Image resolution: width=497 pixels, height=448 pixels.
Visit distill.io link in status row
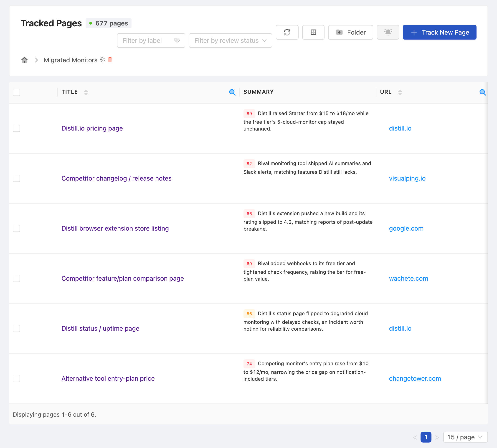pyautogui.click(x=400, y=328)
